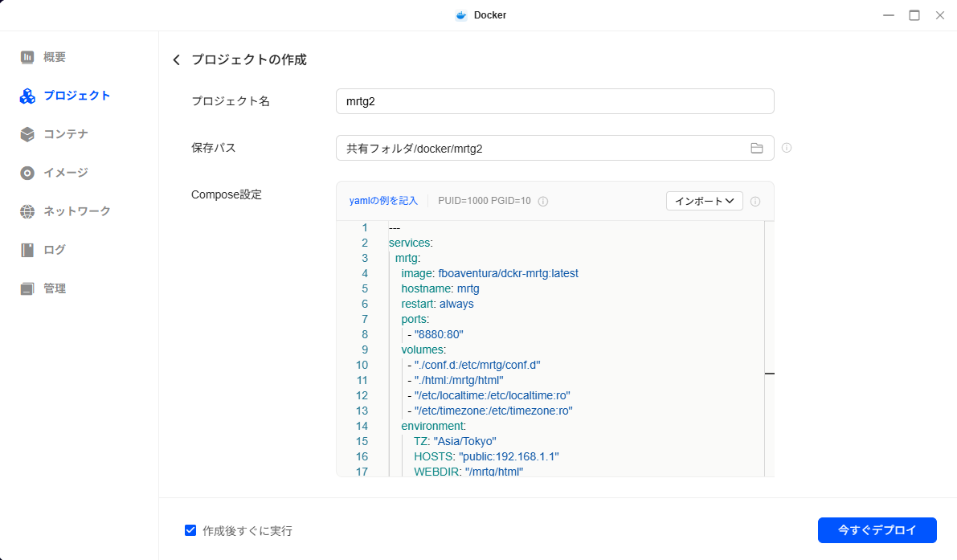957x560 pixels.
Task: Click the services: line in editor
Action: pyautogui.click(x=411, y=243)
